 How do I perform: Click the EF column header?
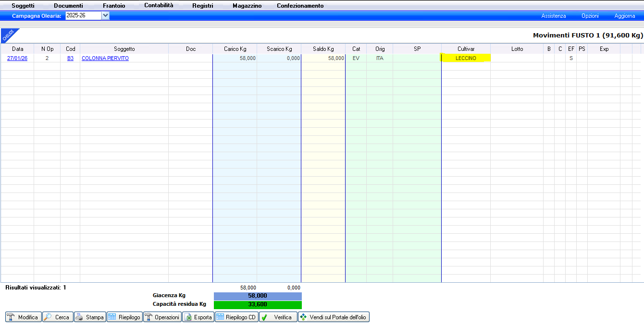pyautogui.click(x=571, y=49)
